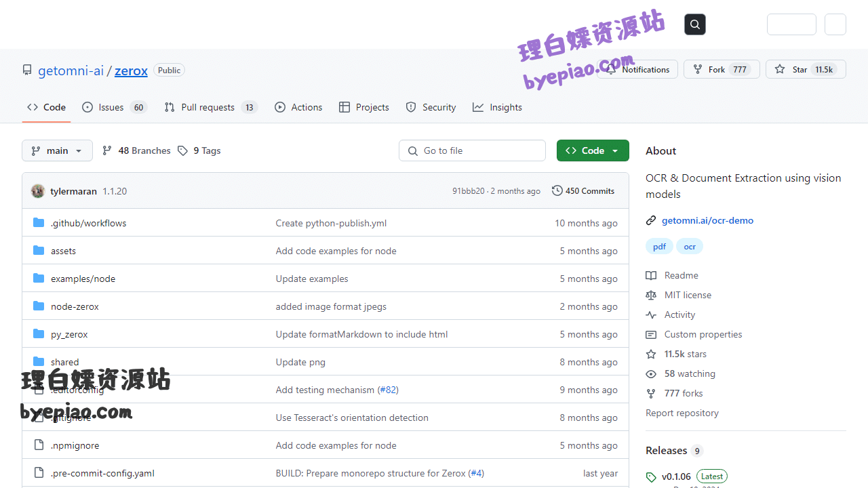
Task: Expand the green Code dropdown button
Action: coord(593,150)
